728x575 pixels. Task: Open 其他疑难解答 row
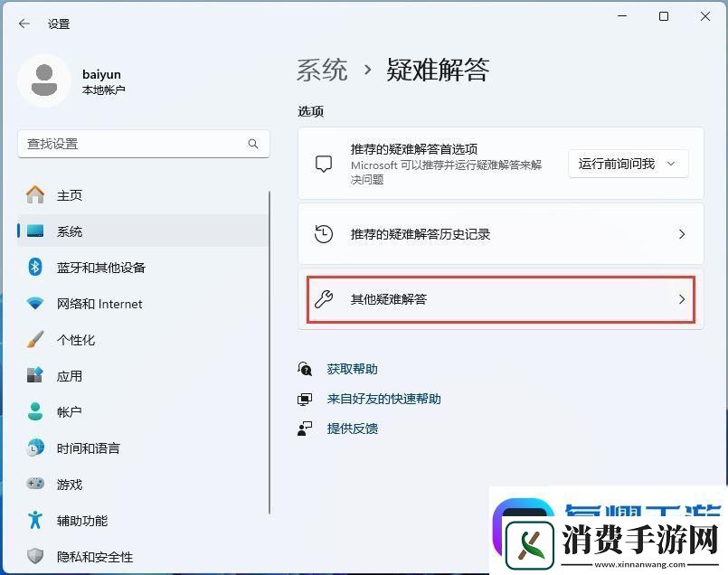(501, 299)
